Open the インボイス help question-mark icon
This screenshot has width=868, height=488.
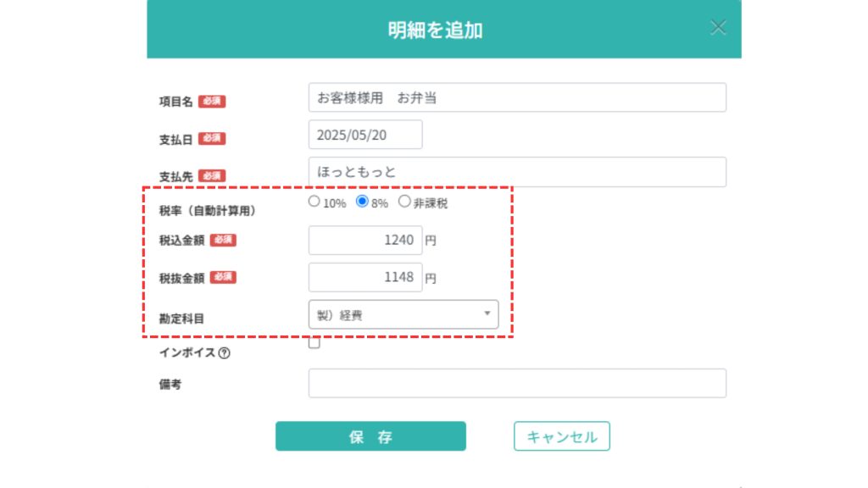(224, 353)
